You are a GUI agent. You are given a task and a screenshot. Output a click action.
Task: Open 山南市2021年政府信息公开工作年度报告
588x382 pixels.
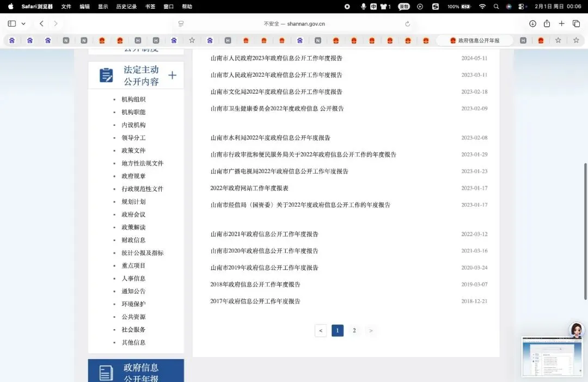point(265,234)
